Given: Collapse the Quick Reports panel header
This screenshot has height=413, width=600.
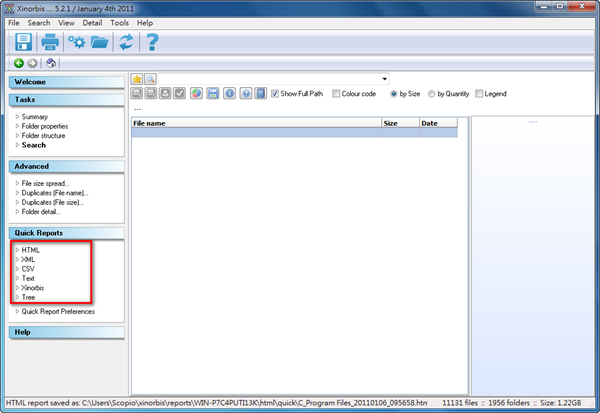Looking at the screenshot, I should click(x=66, y=233).
